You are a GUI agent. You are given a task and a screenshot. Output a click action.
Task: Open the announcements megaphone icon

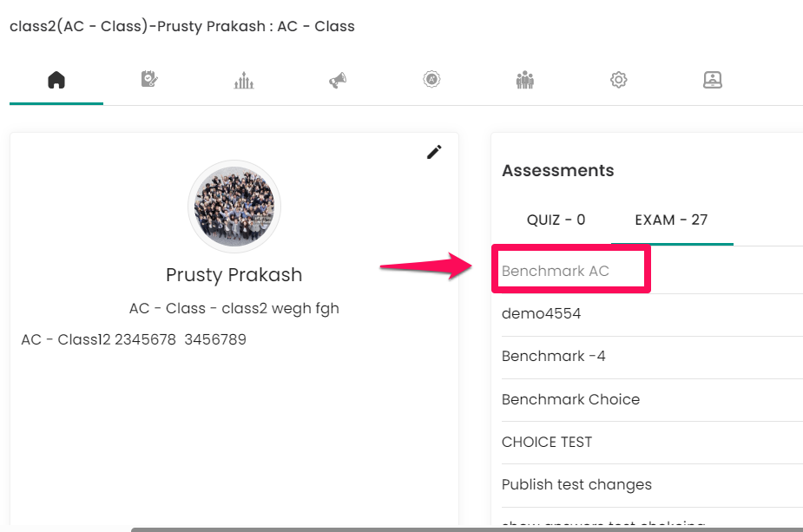[338, 80]
